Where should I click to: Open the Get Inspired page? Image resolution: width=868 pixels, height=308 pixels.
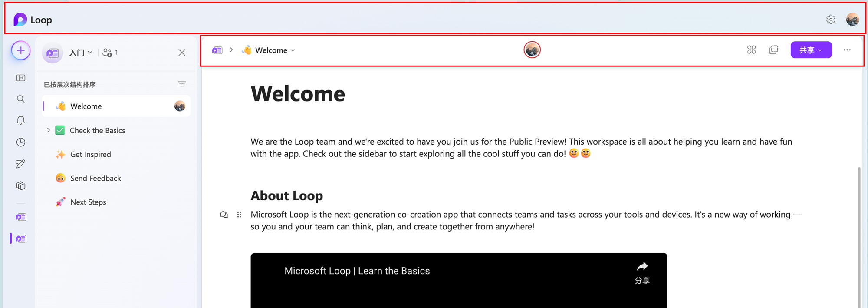(x=91, y=154)
